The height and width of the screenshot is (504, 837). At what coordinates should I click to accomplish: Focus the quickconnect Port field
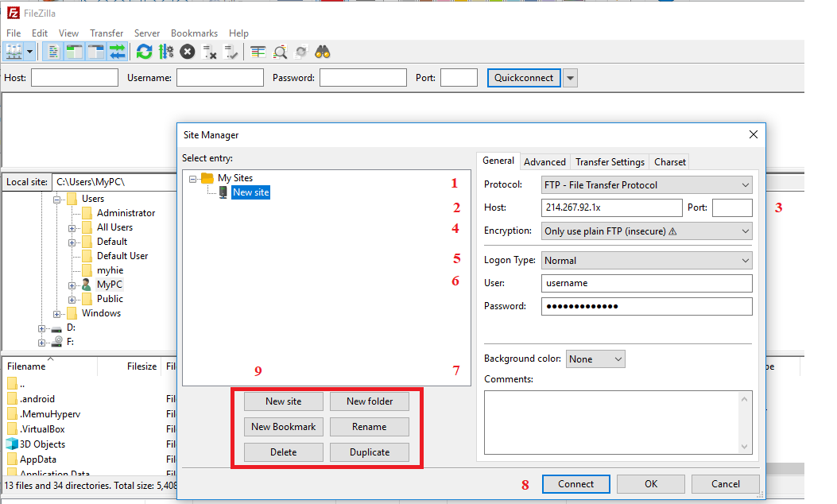tap(459, 77)
